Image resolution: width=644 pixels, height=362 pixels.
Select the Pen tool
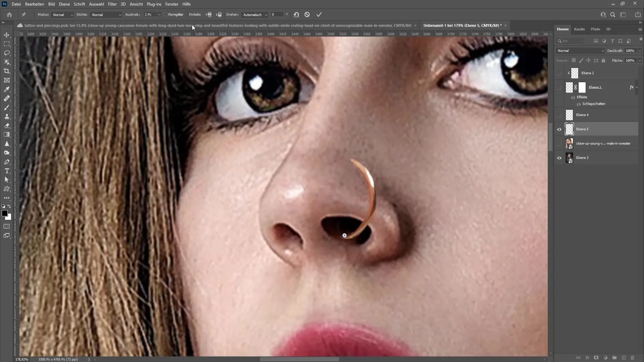[7, 161]
